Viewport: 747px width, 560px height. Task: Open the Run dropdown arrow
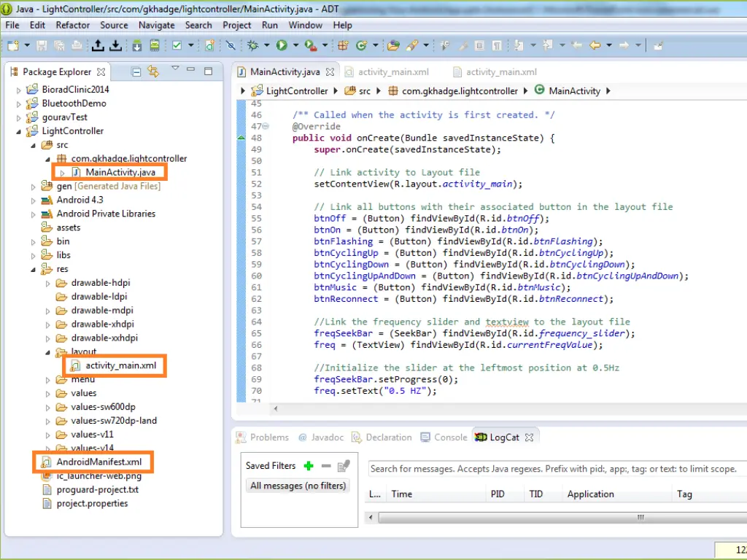[x=296, y=46]
